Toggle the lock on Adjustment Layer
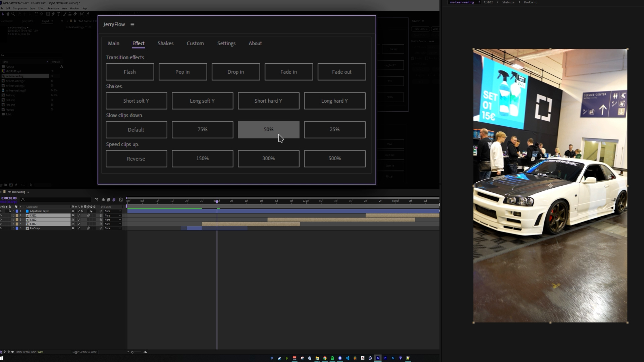This screenshot has width=644, height=362. [10, 211]
